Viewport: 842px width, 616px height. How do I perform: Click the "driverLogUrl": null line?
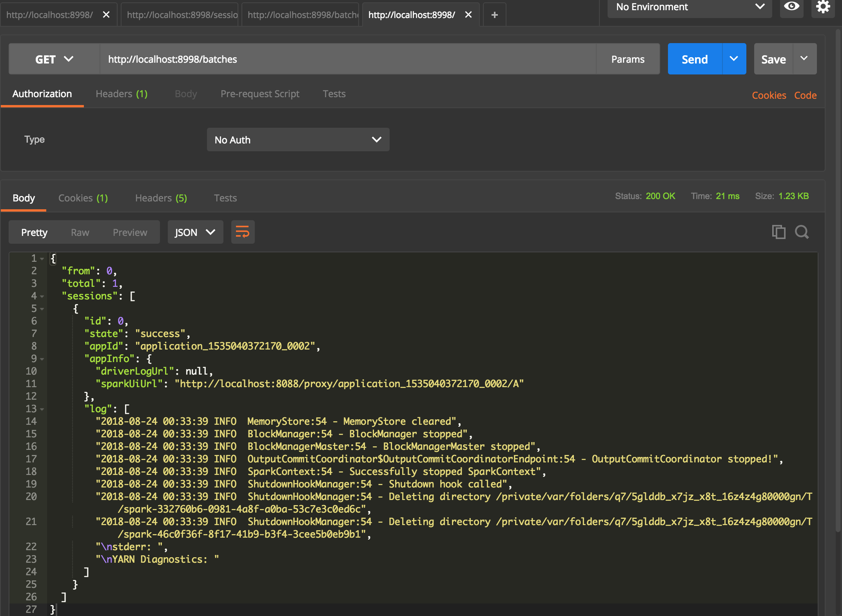point(154,371)
